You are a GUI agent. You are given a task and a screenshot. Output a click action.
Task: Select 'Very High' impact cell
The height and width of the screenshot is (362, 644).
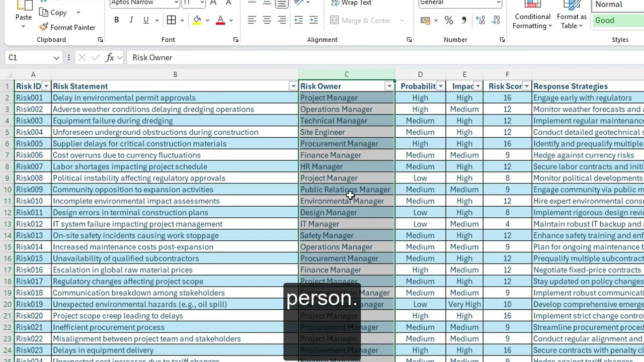pyautogui.click(x=464, y=304)
